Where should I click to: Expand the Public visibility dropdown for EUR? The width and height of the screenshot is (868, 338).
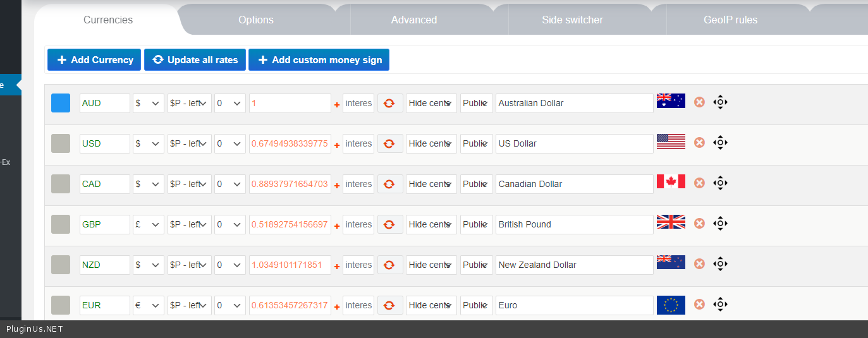click(x=476, y=305)
